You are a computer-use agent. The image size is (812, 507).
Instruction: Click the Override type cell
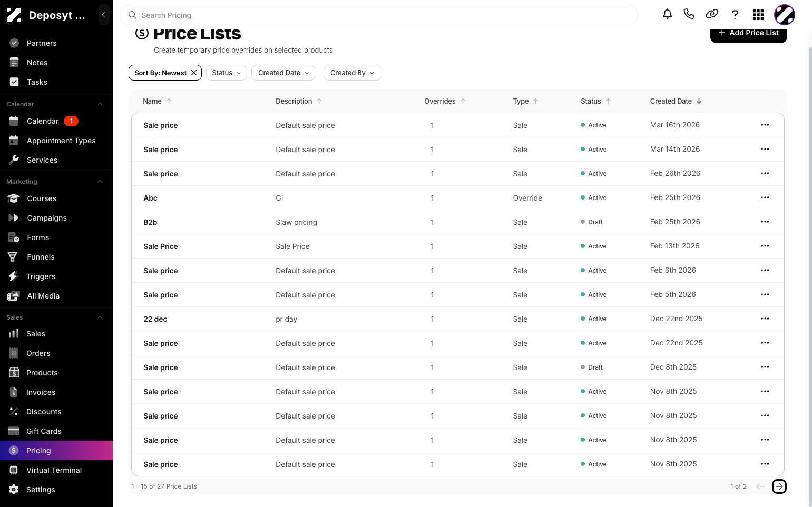pos(527,198)
